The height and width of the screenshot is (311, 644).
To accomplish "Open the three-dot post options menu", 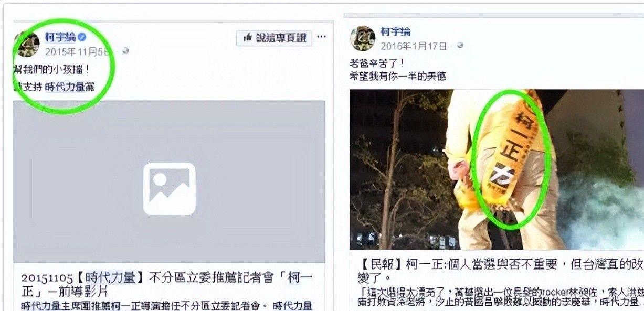I will pos(322,37).
